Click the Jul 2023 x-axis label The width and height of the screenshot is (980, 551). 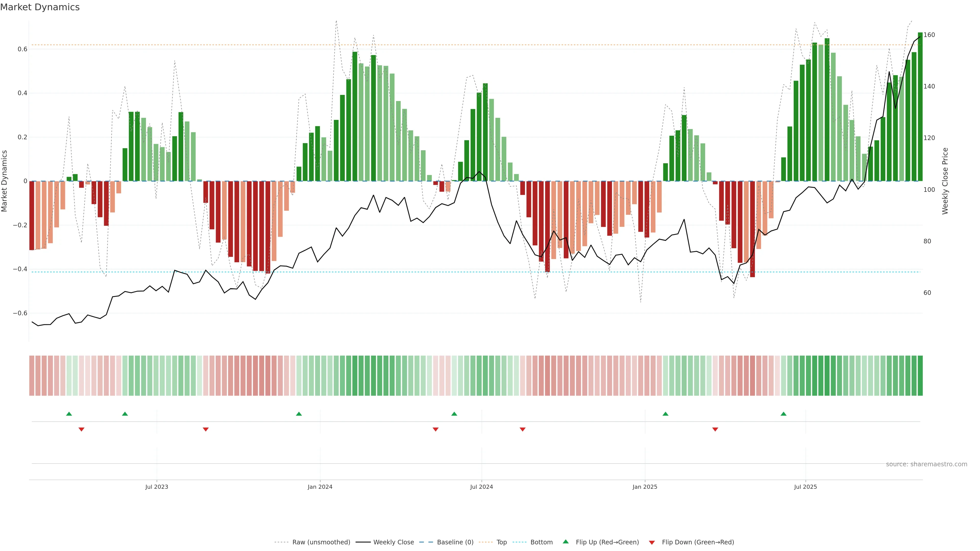(x=156, y=487)
